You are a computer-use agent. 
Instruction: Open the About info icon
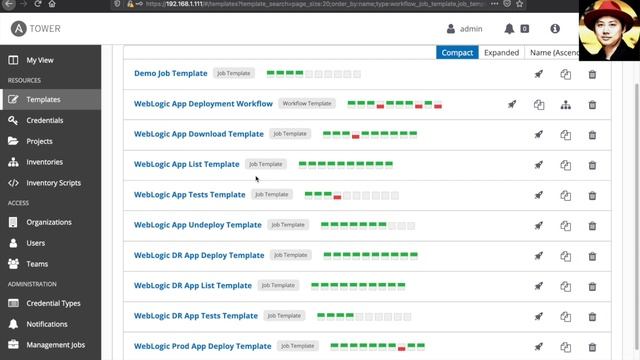pyautogui.click(x=555, y=29)
